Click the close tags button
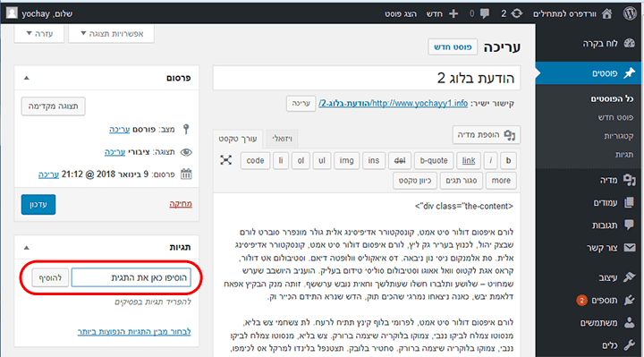The image size is (644, 357). pyautogui.click(x=462, y=181)
